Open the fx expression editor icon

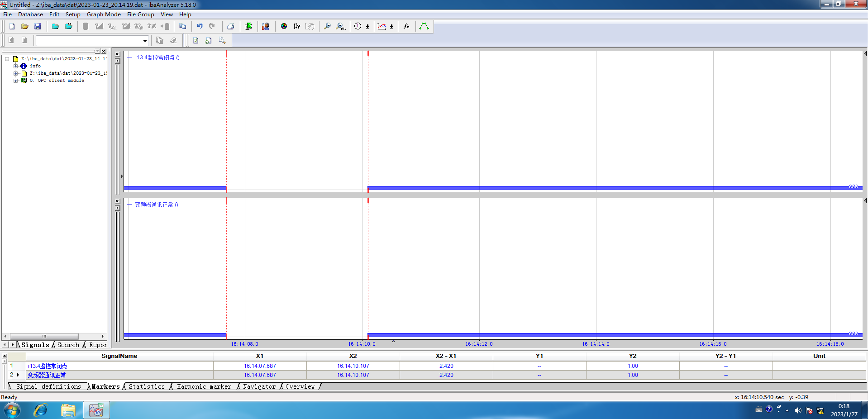point(406,27)
